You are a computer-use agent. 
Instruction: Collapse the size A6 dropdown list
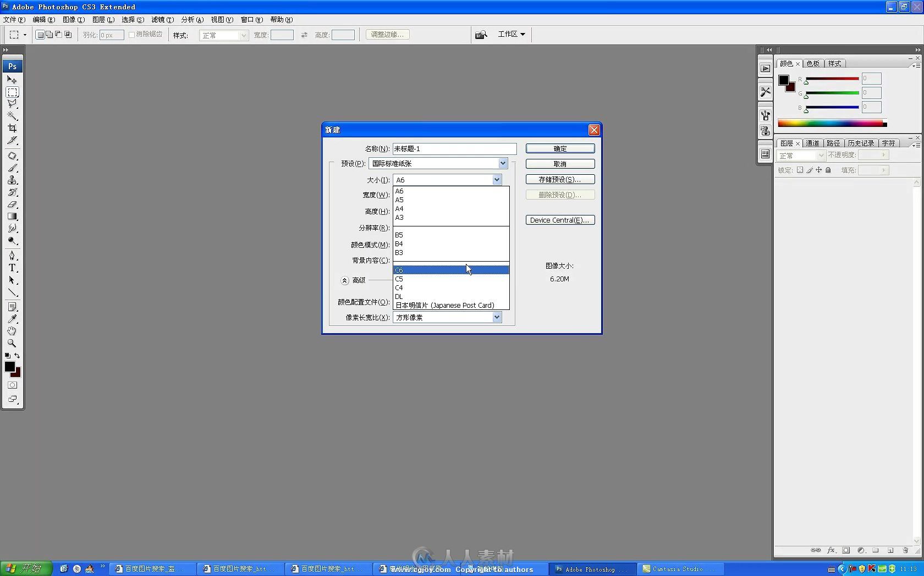pyautogui.click(x=497, y=180)
